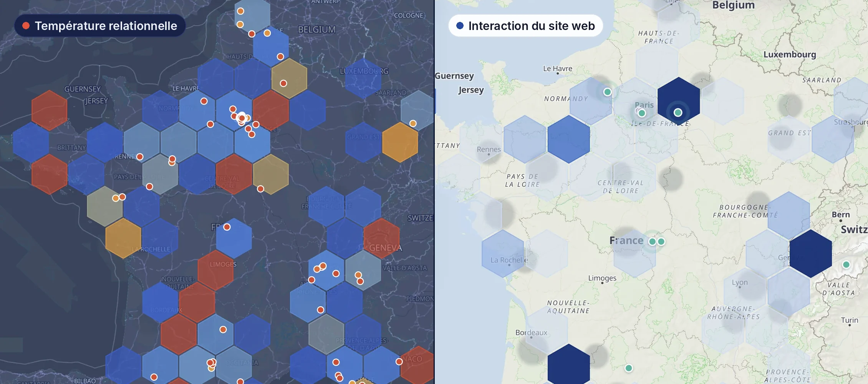This screenshot has width=868, height=384.
Task: Click the France country label on light map
Action: (626, 241)
